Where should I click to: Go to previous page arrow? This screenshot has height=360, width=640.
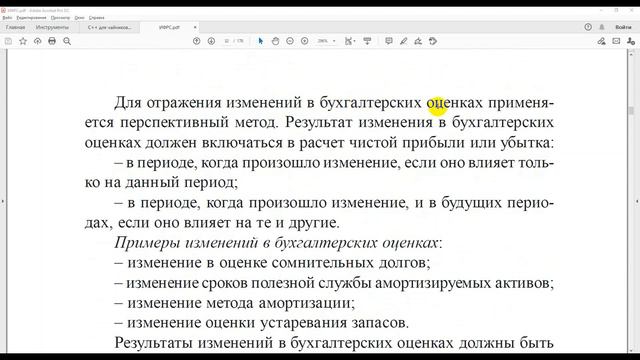196,41
